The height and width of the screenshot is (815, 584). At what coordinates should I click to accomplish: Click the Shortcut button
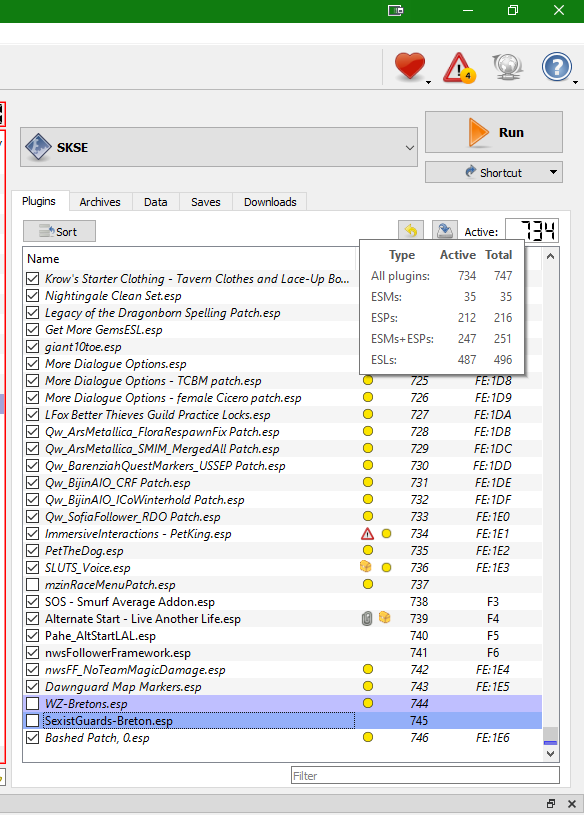coord(494,172)
